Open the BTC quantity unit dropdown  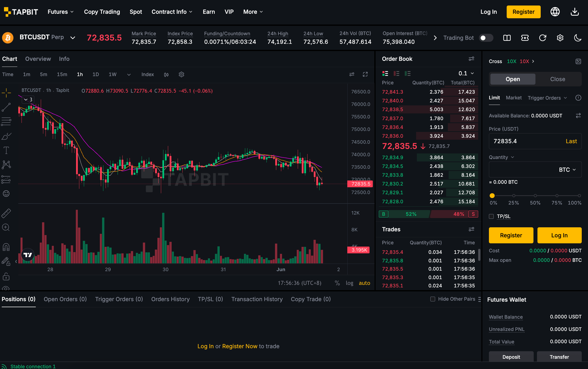coord(567,170)
